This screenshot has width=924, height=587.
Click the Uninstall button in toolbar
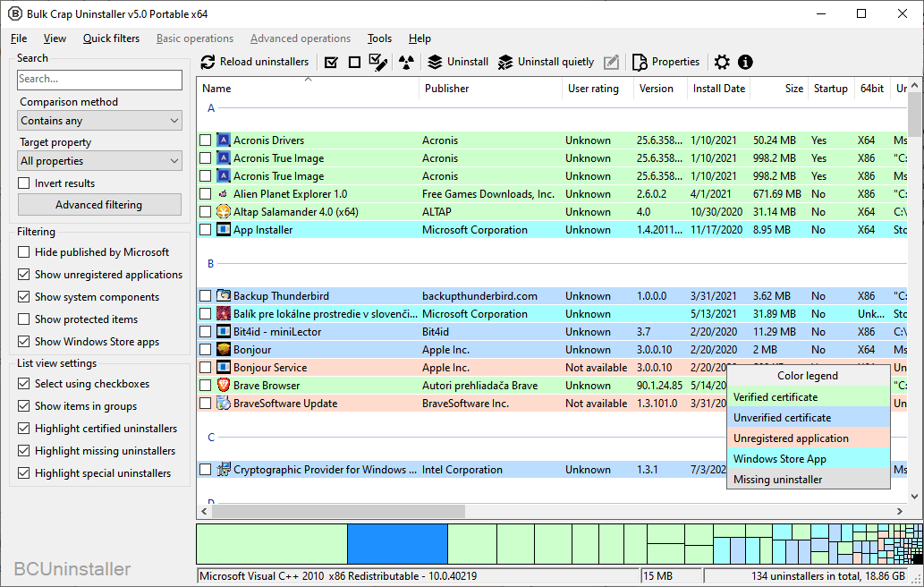click(458, 62)
